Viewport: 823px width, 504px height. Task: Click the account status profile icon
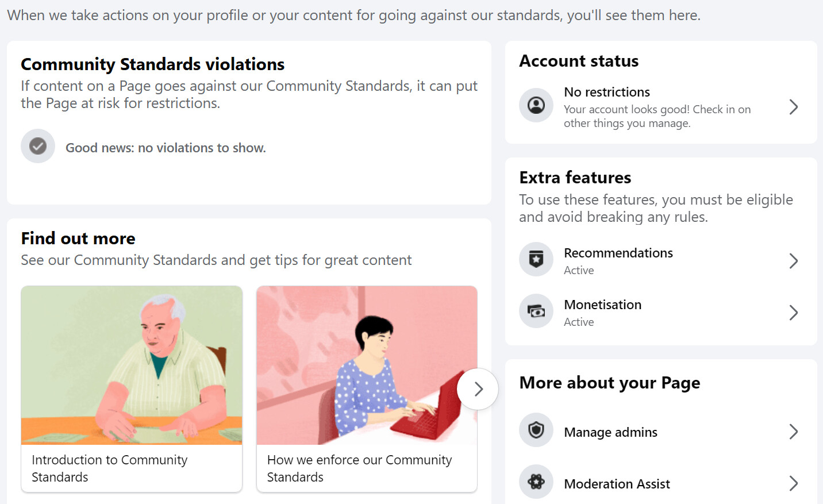click(x=536, y=105)
